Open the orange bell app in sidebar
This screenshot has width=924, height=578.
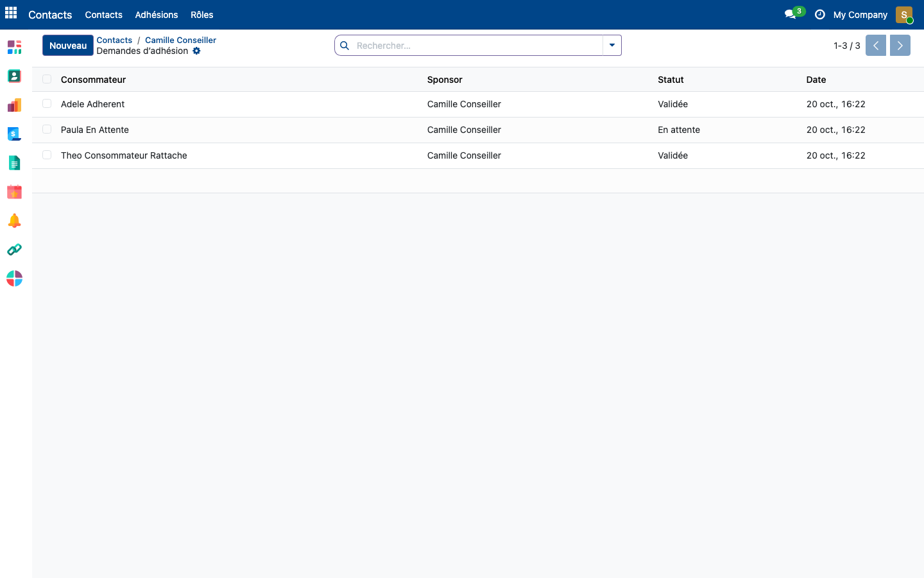pos(14,220)
